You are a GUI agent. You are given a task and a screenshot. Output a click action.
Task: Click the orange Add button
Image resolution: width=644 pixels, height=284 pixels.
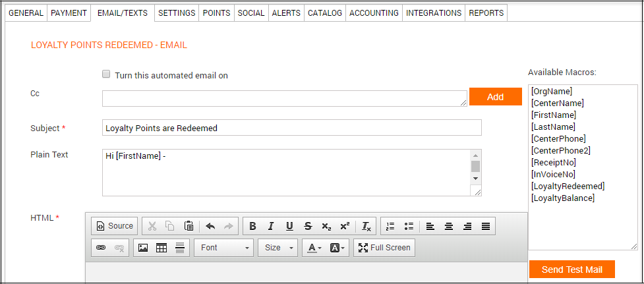(x=495, y=97)
